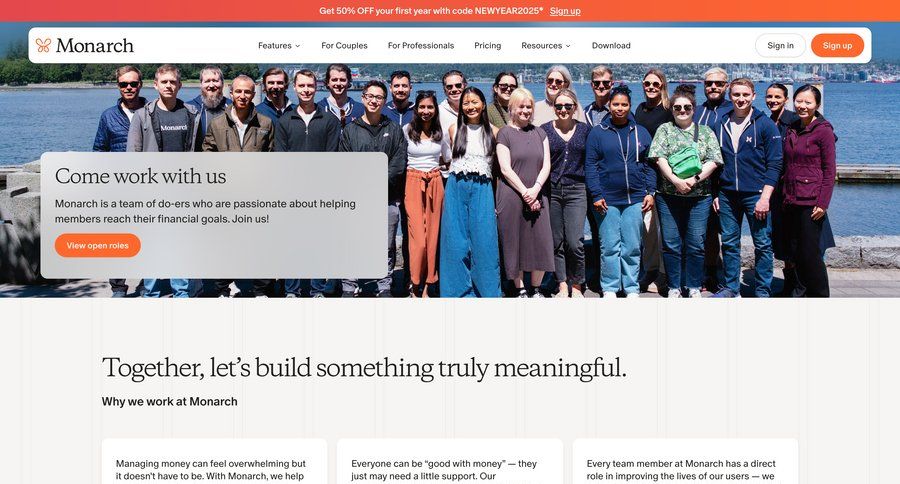Image resolution: width=900 pixels, height=484 pixels.
Task: Open the Download page
Action: click(x=611, y=45)
